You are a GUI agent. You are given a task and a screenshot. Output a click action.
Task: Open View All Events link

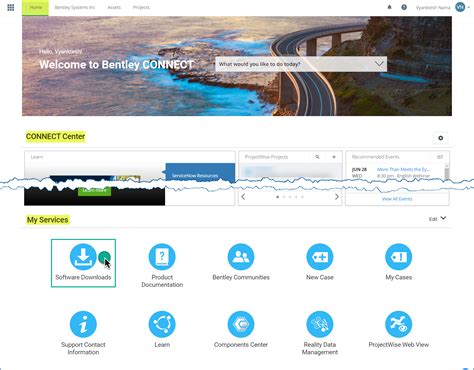pos(397,199)
